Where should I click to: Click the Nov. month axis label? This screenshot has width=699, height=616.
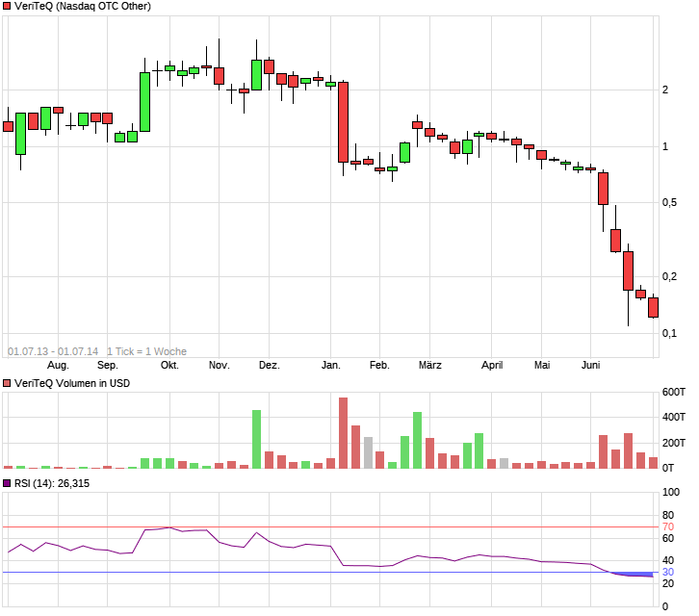click(220, 366)
